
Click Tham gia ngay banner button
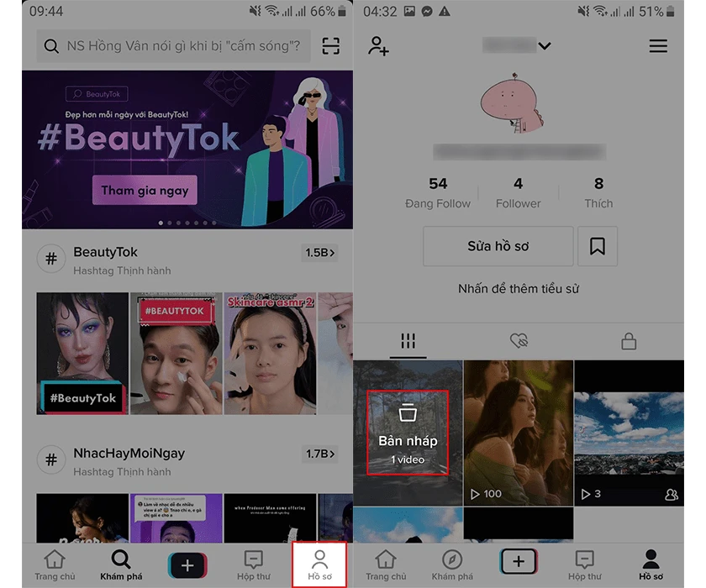point(145,191)
